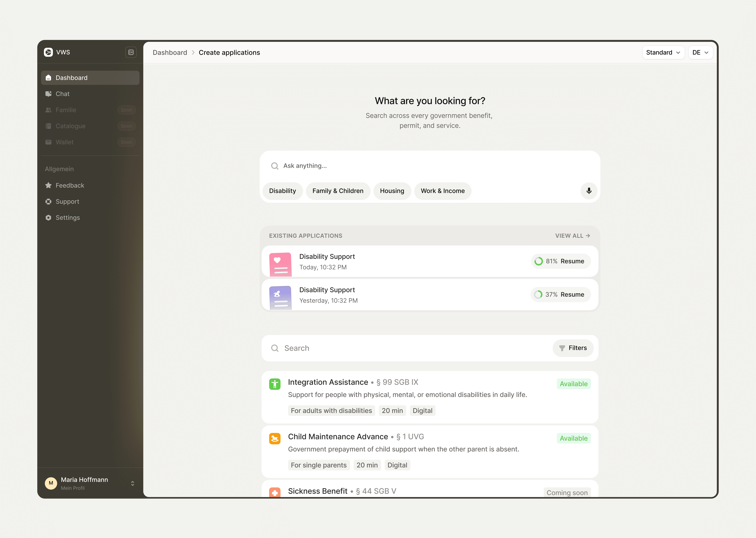Open Settings in the sidebar

(x=67, y=218)
